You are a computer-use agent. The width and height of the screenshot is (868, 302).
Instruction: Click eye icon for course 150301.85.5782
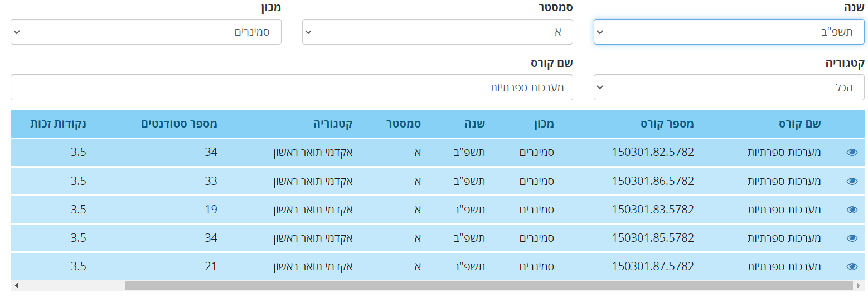[852, 238]
